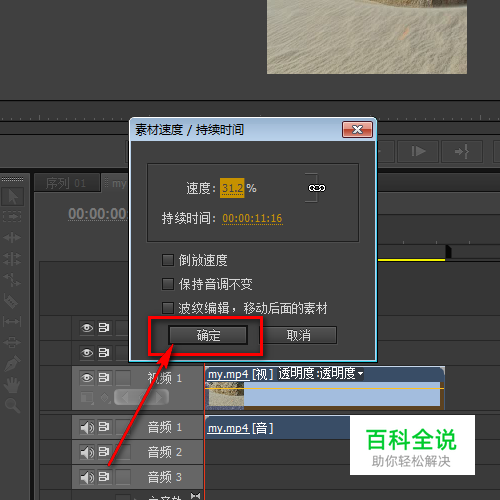500x500 pixels.
Task: Click the video clip thumbnail on 视频 1
Action: click(x=226, y=394)
